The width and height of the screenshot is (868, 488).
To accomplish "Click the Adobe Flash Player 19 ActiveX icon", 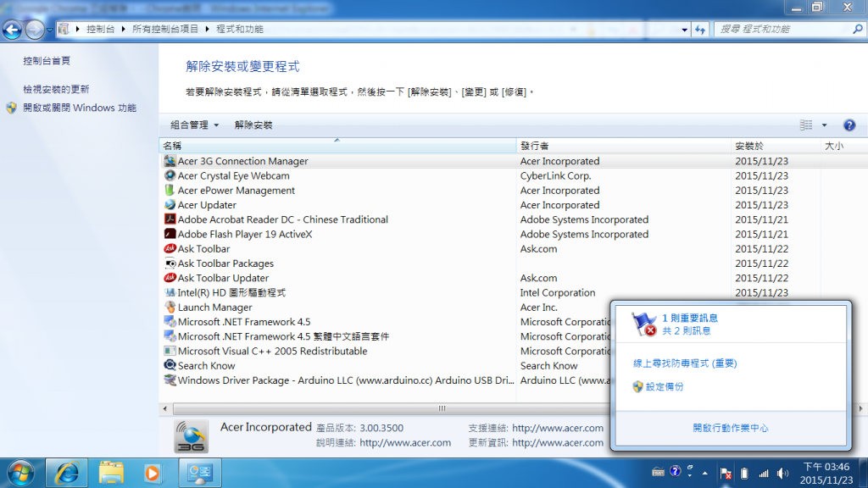I will click(x=170, y=234).
